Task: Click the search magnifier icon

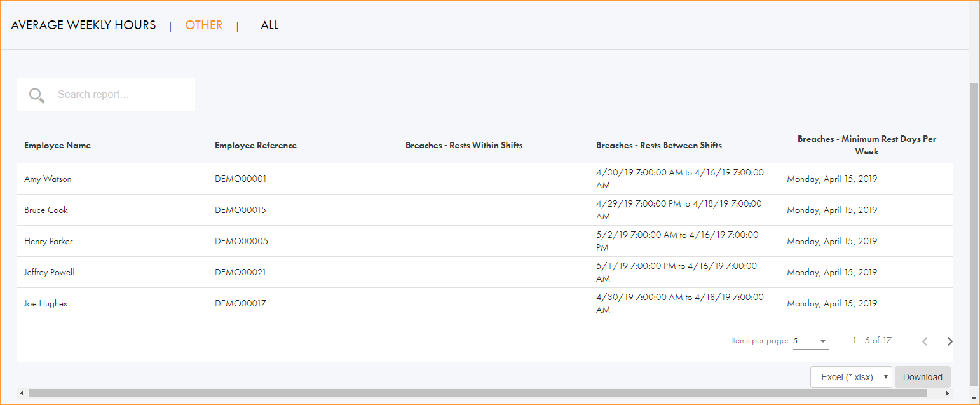Action: (37, 95)
